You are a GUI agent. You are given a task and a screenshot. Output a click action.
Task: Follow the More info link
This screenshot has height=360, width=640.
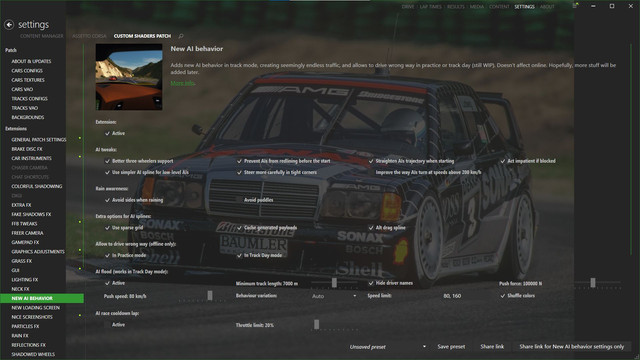(x=182, y=83)
